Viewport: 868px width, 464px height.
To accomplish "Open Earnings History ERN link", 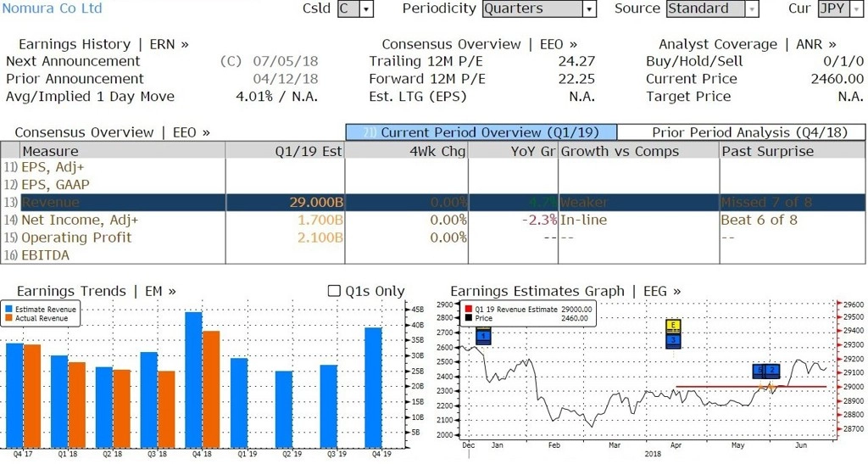I will coord(103,44).
